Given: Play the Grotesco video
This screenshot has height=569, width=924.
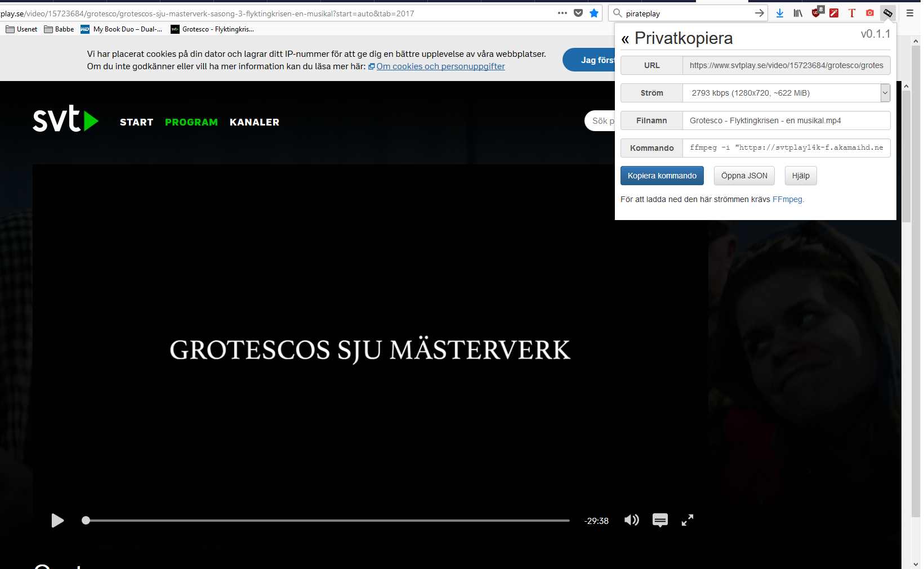Looking at the screenshot, I should [x=57, y=521].
